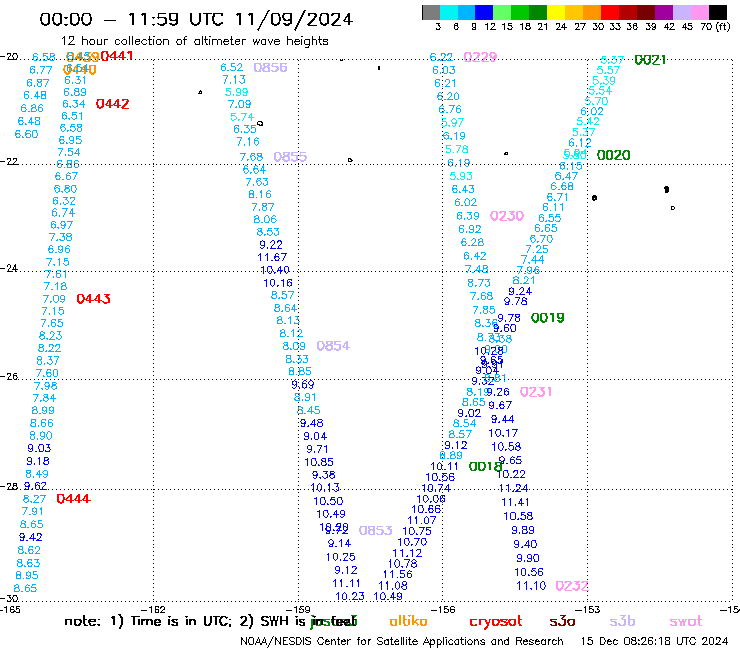Viewport: 740px width, 650px height.
Task: Select the wave height value 10.85
Action: (319, 462)
